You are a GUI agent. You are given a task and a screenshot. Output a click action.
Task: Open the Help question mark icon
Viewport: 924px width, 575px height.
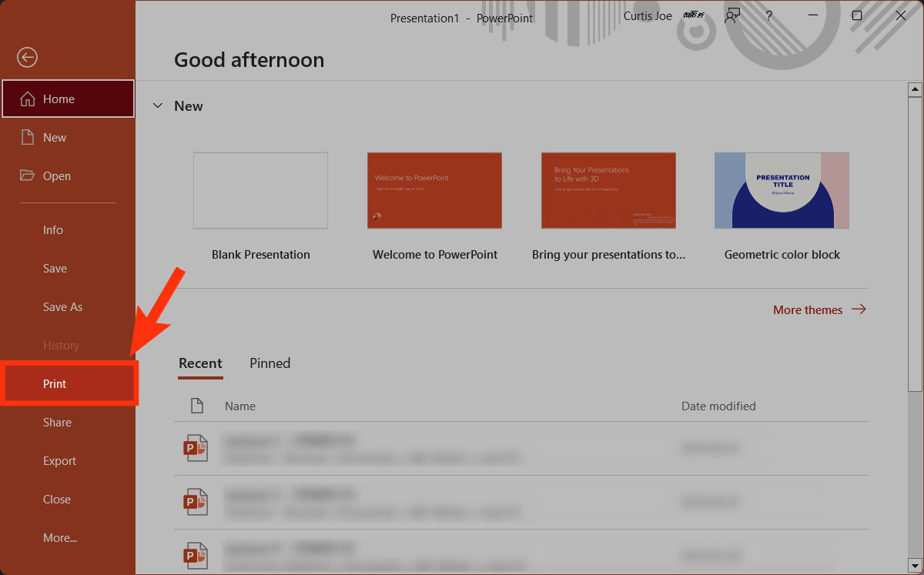tap(768, 16)
